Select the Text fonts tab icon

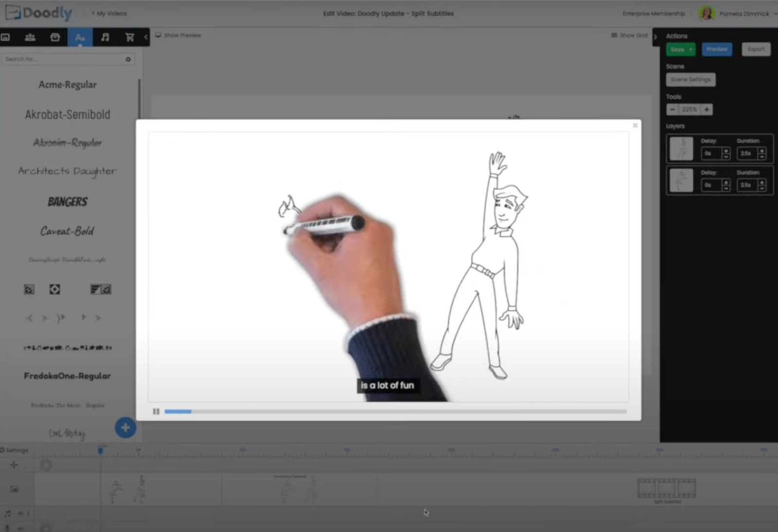pyautogui.click(x=80, y=37)
